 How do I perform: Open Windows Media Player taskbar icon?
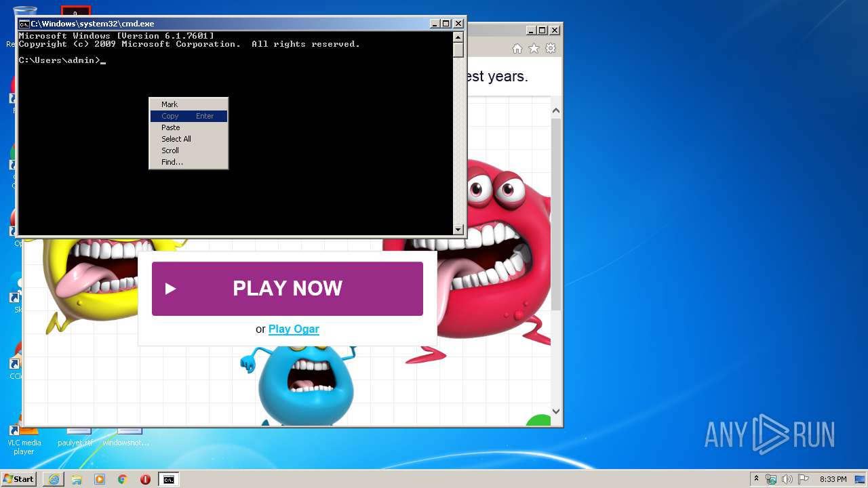(100, 479)
